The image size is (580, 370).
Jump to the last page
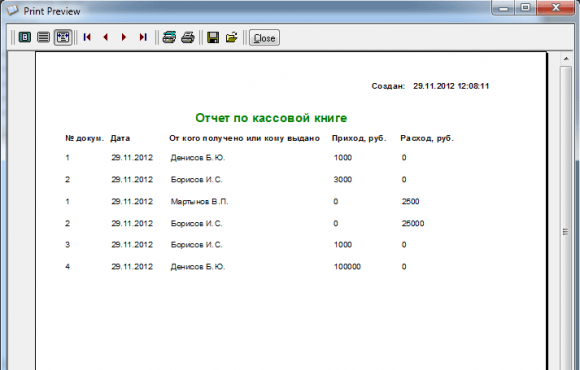tap(143, 37)
